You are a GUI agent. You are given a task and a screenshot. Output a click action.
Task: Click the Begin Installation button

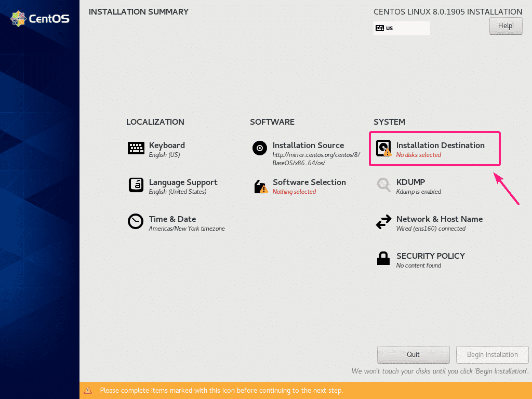tap(493, 354)
